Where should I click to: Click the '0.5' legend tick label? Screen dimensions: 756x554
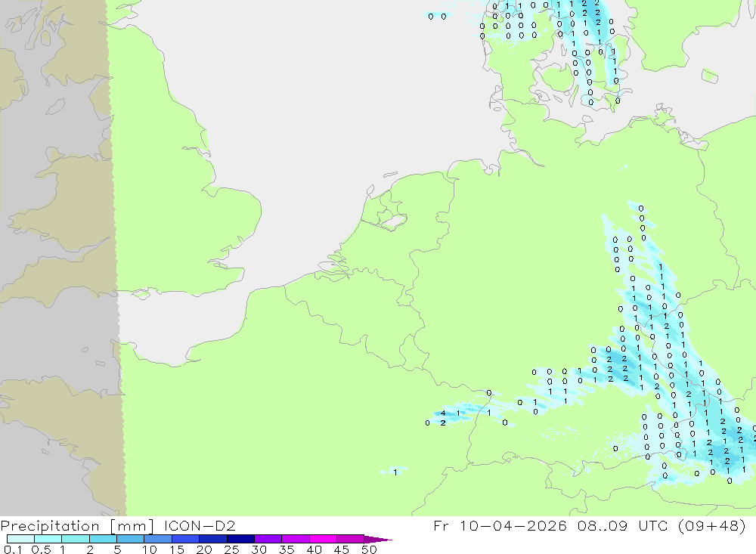(x=41, y=549)
